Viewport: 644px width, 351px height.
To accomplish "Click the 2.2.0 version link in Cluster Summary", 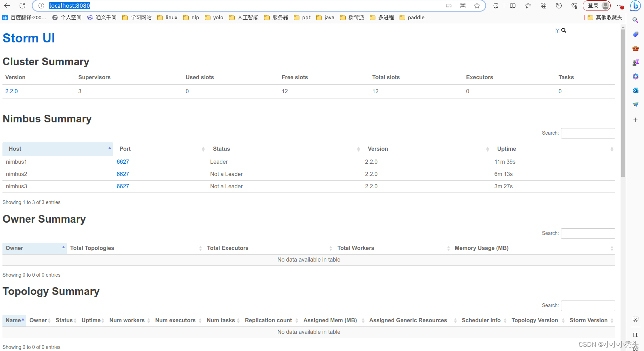I will click(12, 91).
